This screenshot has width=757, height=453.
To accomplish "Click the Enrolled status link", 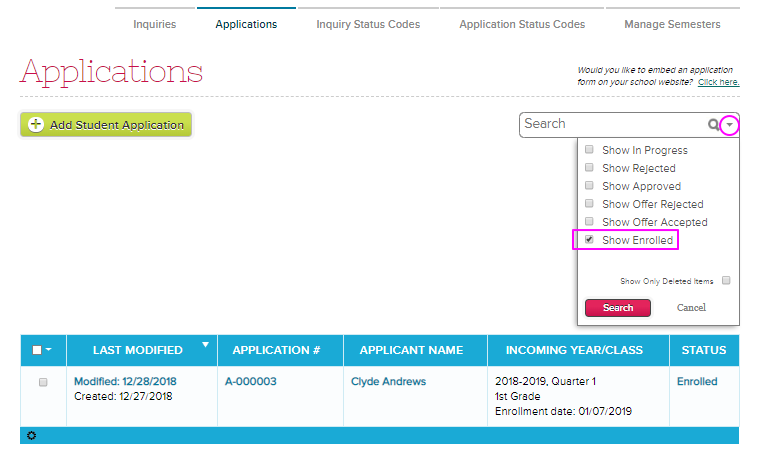I will point(697,382).
